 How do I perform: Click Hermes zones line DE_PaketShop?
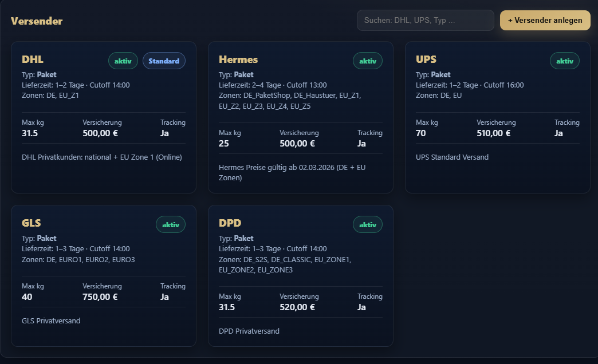pos(290,101)
